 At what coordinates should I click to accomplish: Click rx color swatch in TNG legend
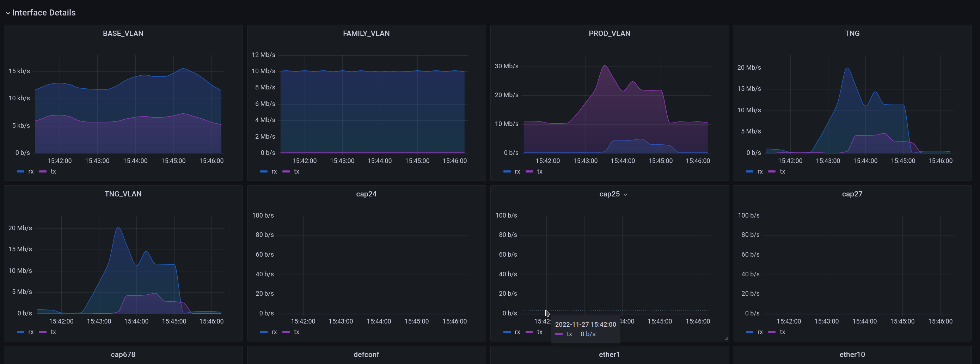pos(749,171)
